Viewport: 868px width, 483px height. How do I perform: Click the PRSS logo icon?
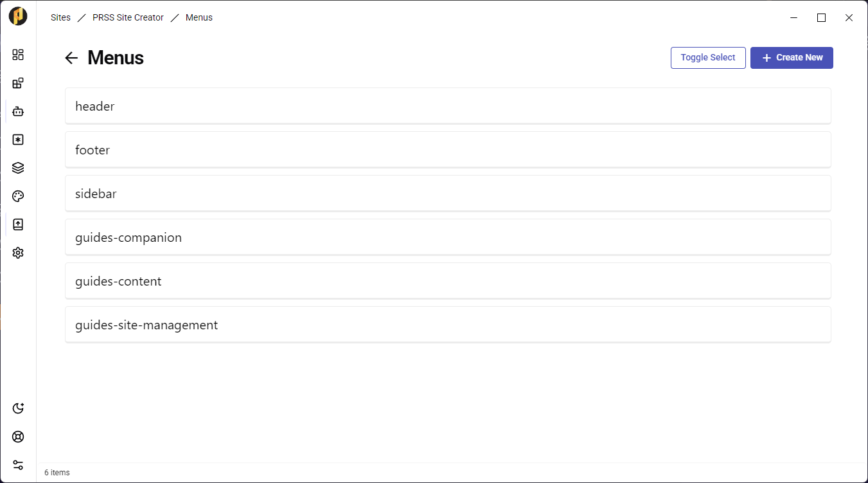(18, 16)
